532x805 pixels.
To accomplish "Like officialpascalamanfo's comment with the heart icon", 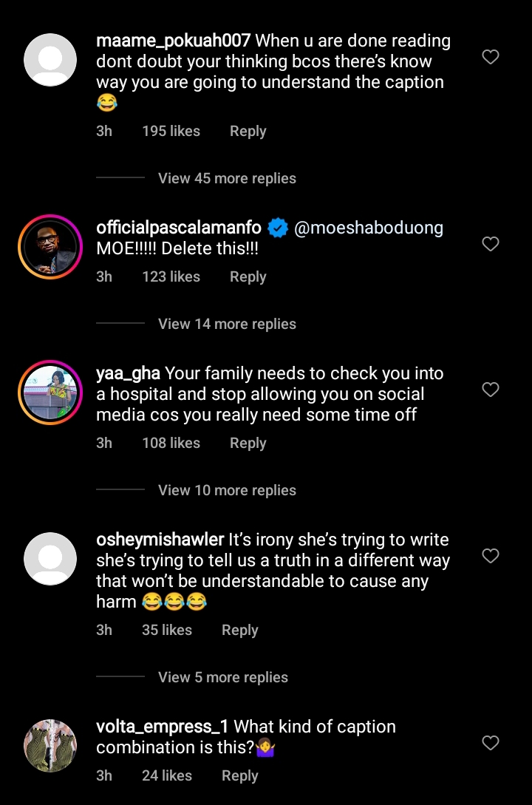I will tap(491, 244).
